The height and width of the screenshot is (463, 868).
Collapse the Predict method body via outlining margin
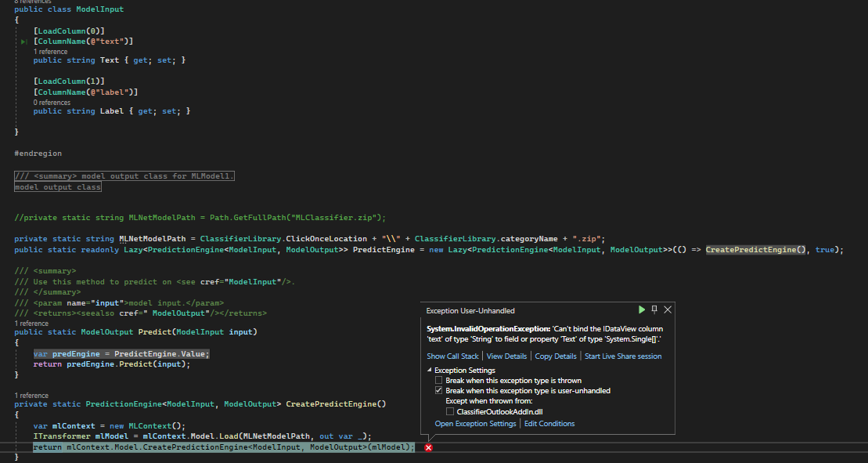(17, 331)
